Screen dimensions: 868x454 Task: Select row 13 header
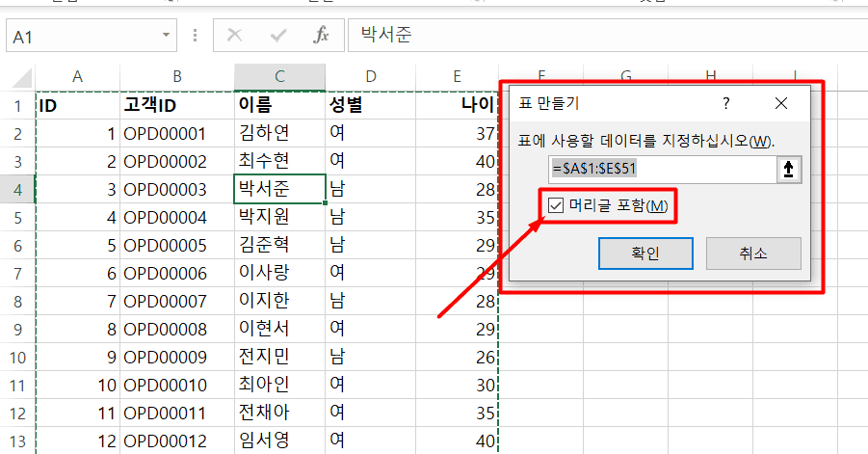coord(17,441)
